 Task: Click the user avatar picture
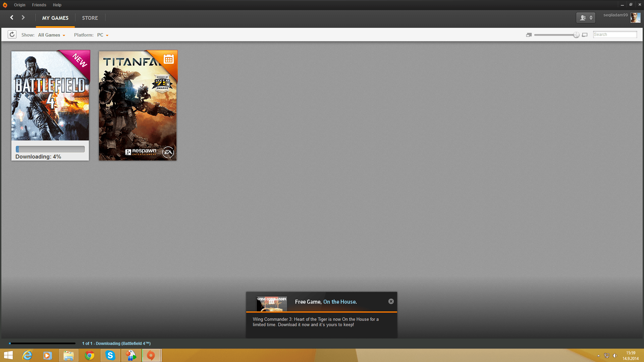click(x=635, y=18)
